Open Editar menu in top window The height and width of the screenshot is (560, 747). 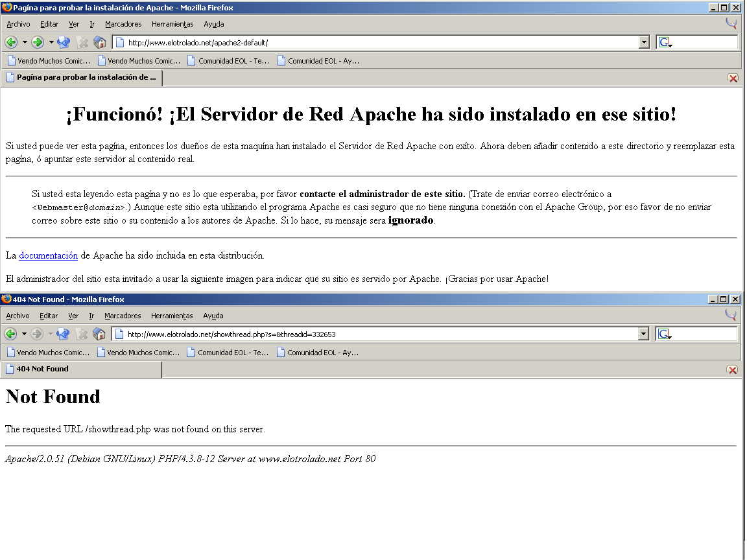click(x=49, y=24)
